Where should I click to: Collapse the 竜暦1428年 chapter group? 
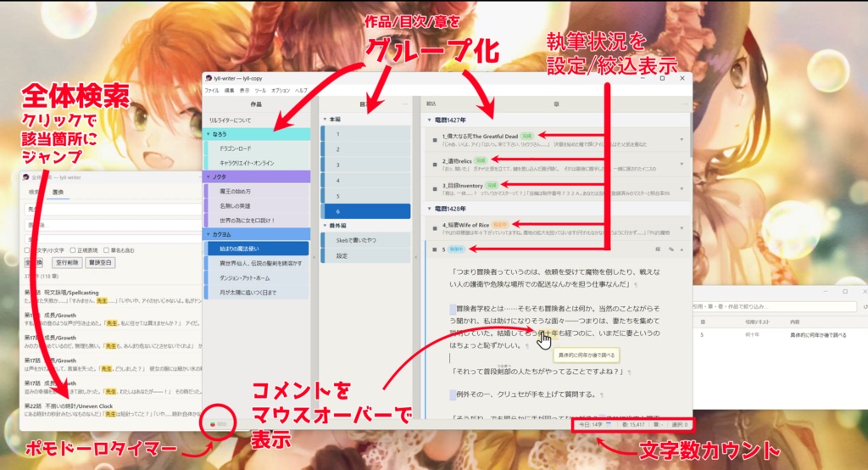[x=430, y=209]
